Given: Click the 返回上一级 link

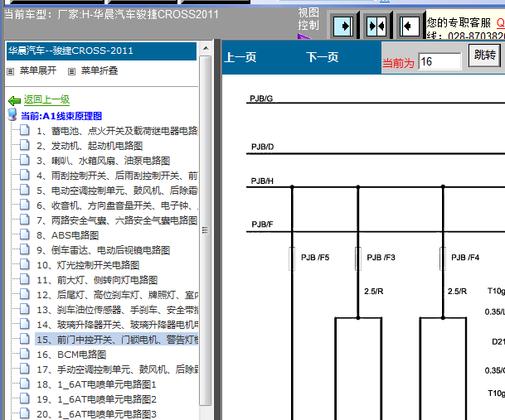Looking at the screenshot, I should click(x=46, y=99).
